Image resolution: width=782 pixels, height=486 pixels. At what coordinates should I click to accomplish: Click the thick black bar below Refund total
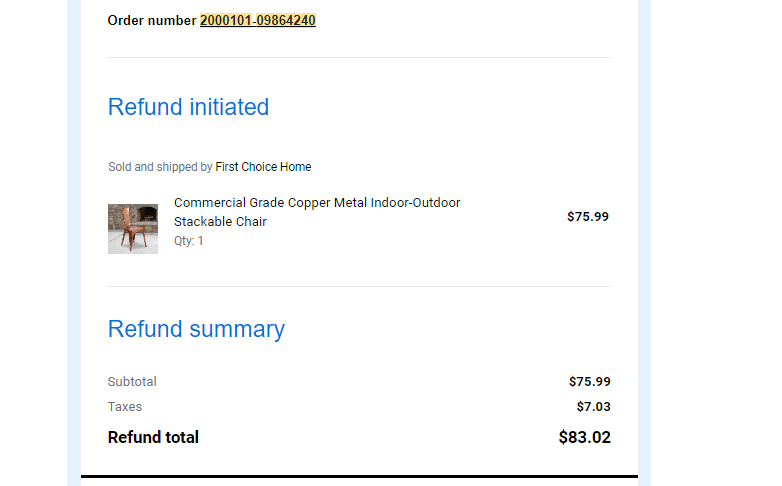360,477
